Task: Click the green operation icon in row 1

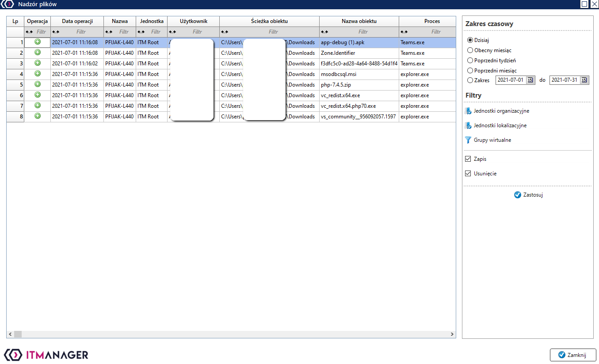Action: (x=38, y=42)
